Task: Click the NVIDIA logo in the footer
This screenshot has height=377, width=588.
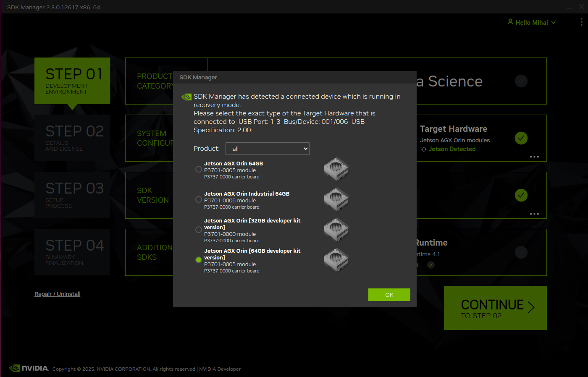Action: 29,368
